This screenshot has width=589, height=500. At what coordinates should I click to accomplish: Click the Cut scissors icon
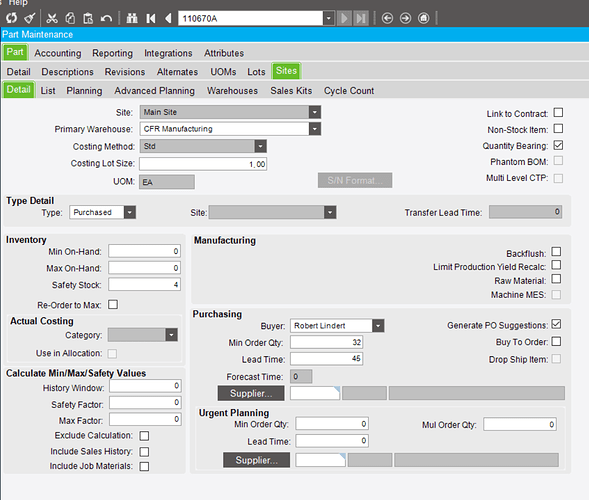pyautogui.click(x=52, y=18)
